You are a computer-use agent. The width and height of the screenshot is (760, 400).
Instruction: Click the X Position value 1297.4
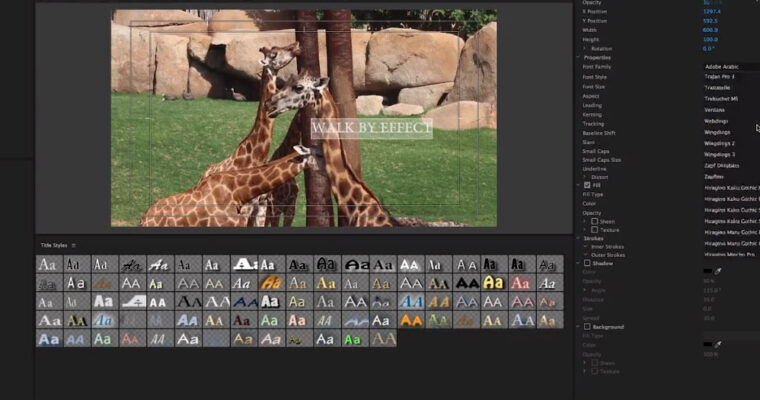tap(712, 12)
